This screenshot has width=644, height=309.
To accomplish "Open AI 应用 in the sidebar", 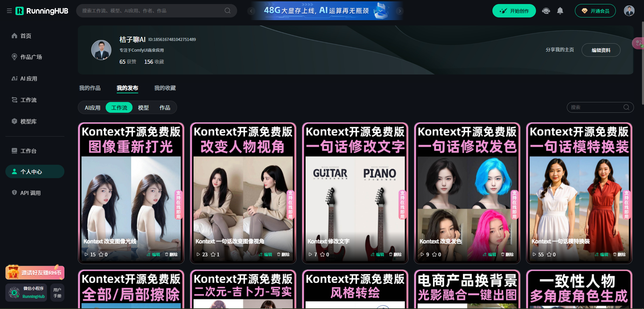I will (35, 79).
